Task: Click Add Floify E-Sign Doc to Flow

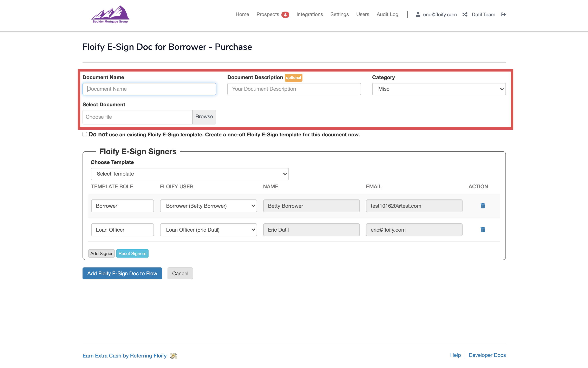Action: point(122,273)
